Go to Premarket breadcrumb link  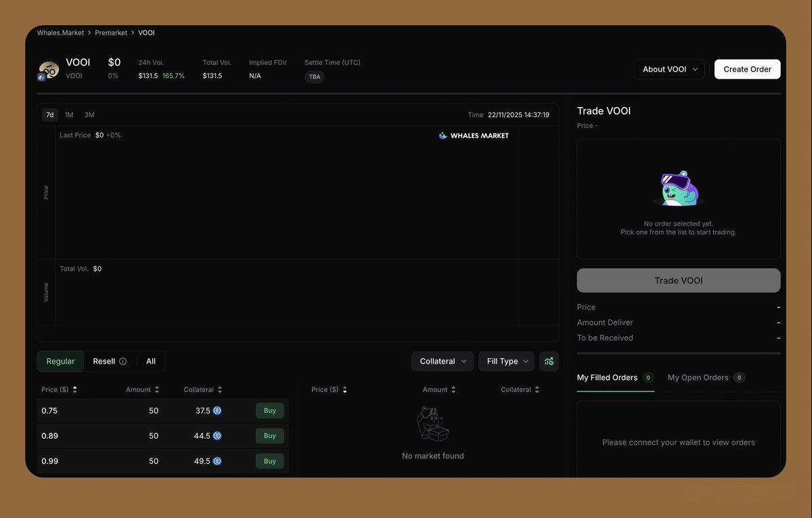pos(111,33)
